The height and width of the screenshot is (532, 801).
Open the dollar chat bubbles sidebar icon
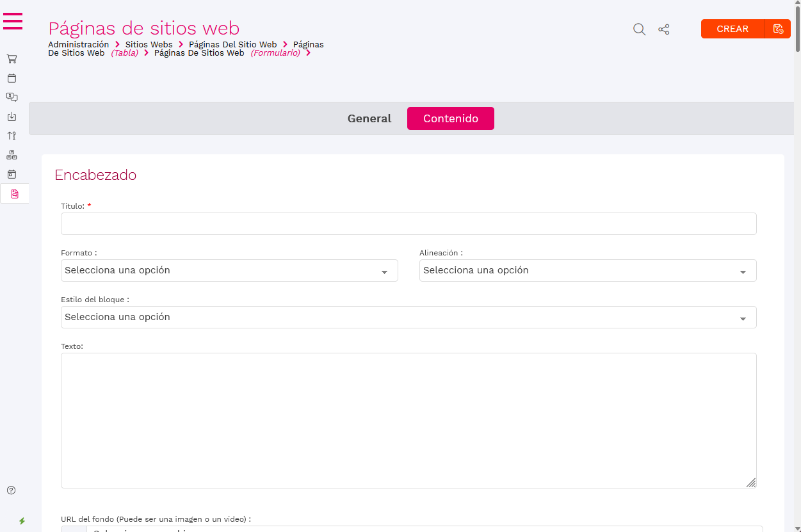tap(12, 97)
